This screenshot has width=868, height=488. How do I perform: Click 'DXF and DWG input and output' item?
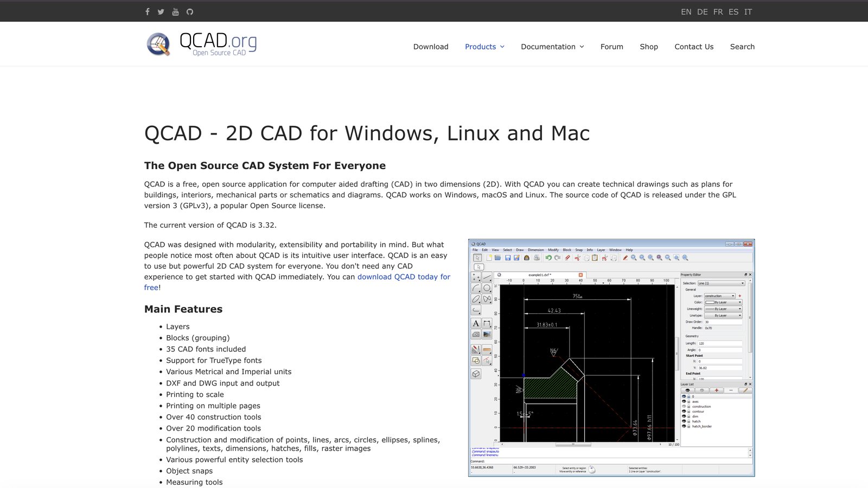click(223, 383)
